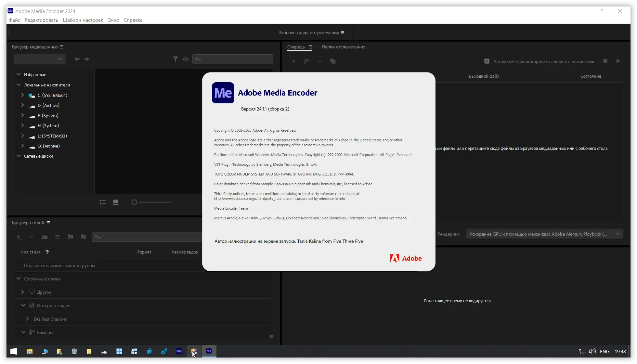Sort presets by Имя стиля column header
Image resolution: width=637 pixels, height=364 pixels.
[x=31, y=252]
